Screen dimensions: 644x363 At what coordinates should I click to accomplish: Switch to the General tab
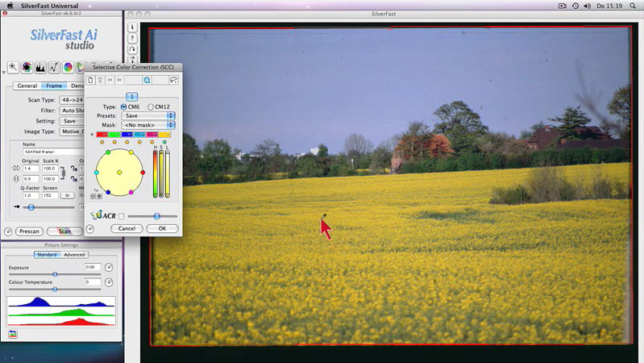[x=27, y=86]
